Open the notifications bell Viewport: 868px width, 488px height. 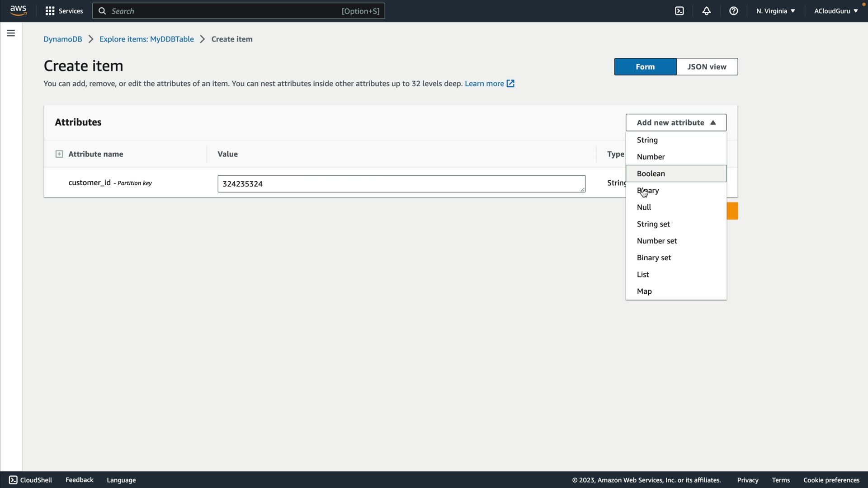[x=707, y=11]
